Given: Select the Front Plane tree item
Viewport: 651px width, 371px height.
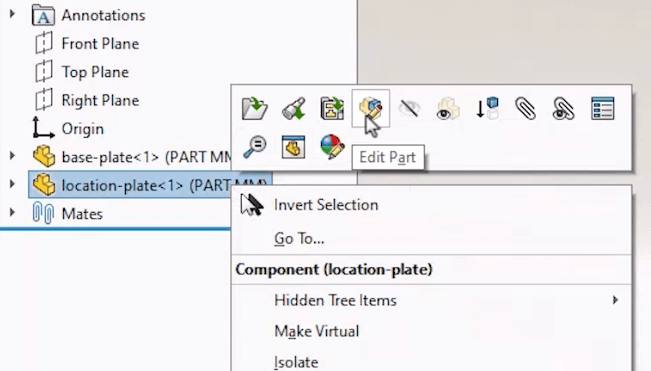Looking at the screenshot, I should pos(100,44).
